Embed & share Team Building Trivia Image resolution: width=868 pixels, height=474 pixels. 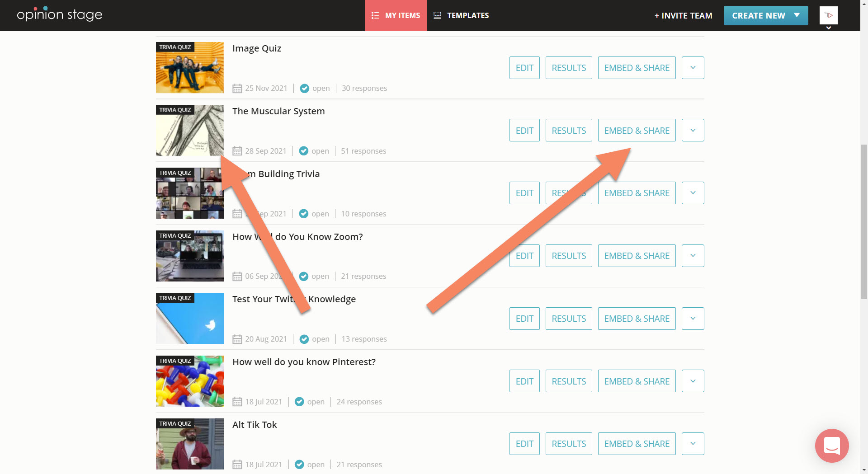(637, 193)
